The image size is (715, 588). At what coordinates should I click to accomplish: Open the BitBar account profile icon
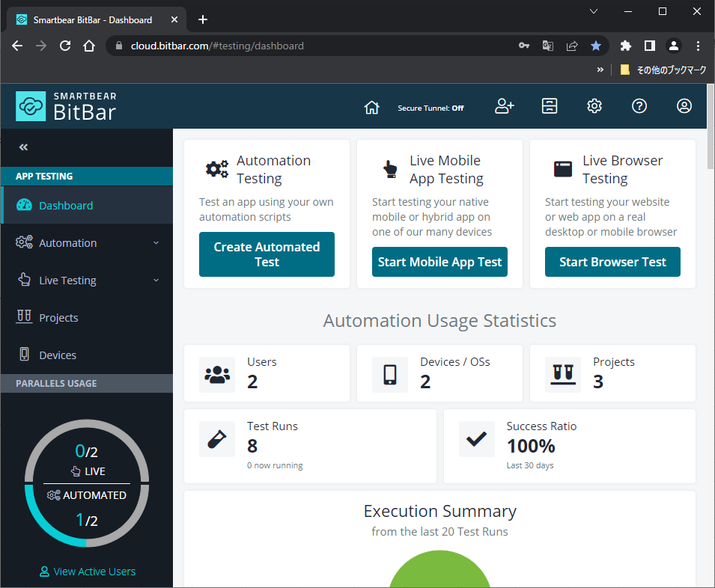click(x=684, y=106)
